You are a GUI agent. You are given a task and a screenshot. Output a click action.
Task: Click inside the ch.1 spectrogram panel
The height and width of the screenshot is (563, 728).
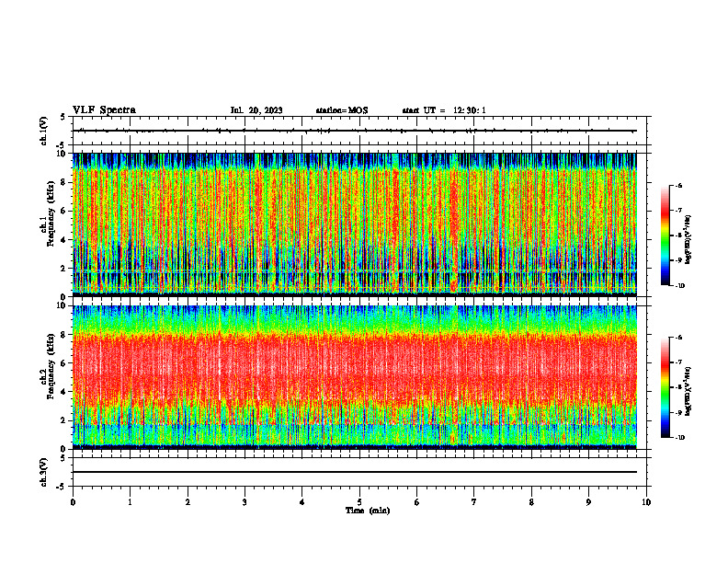click(x=355, y=224)
